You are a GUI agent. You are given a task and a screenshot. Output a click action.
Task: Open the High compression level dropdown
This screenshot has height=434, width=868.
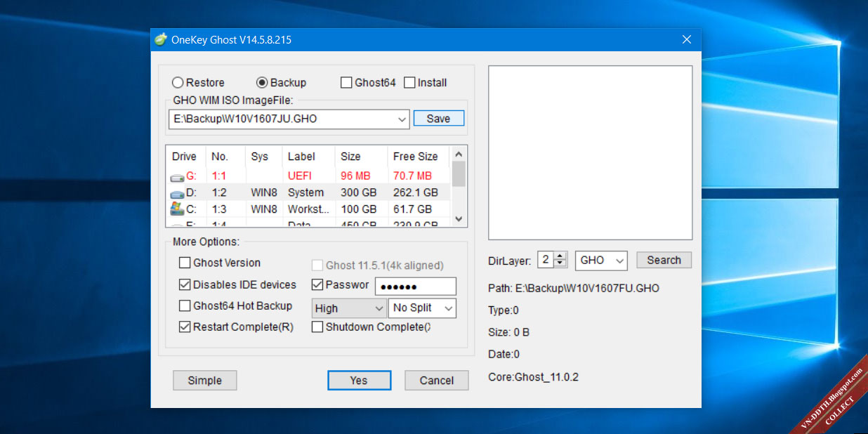[x=378, y=308]
